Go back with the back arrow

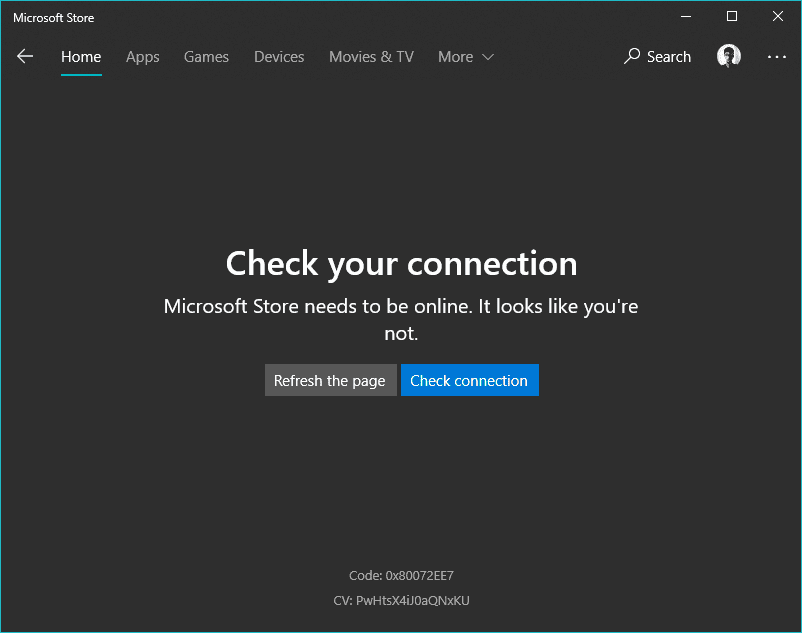tap(25, 56)
